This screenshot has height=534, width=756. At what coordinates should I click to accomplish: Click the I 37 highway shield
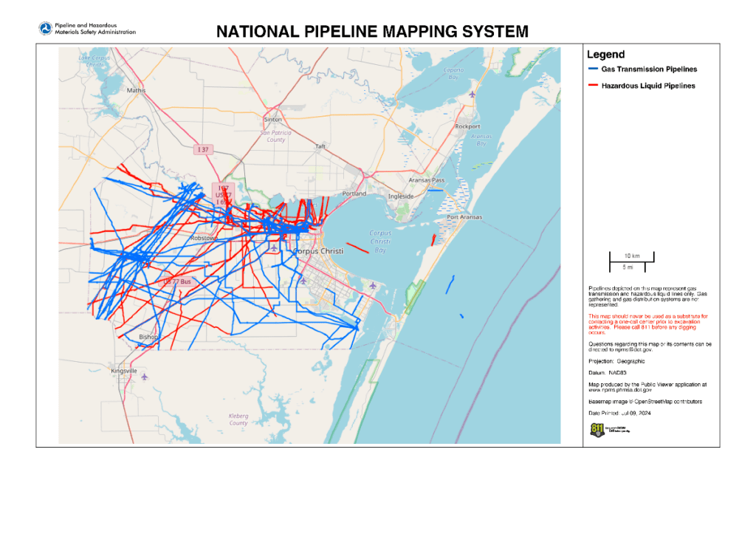pyautogui.click(x=204, y=149)
